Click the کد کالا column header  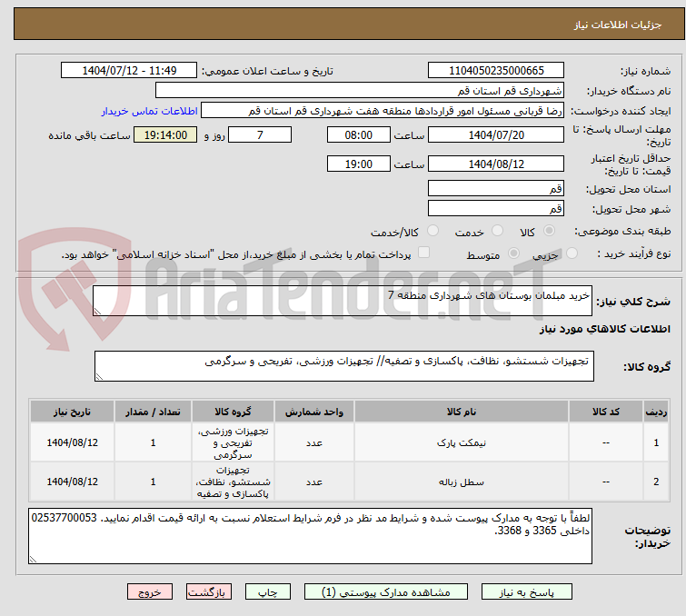pos(606,412)
